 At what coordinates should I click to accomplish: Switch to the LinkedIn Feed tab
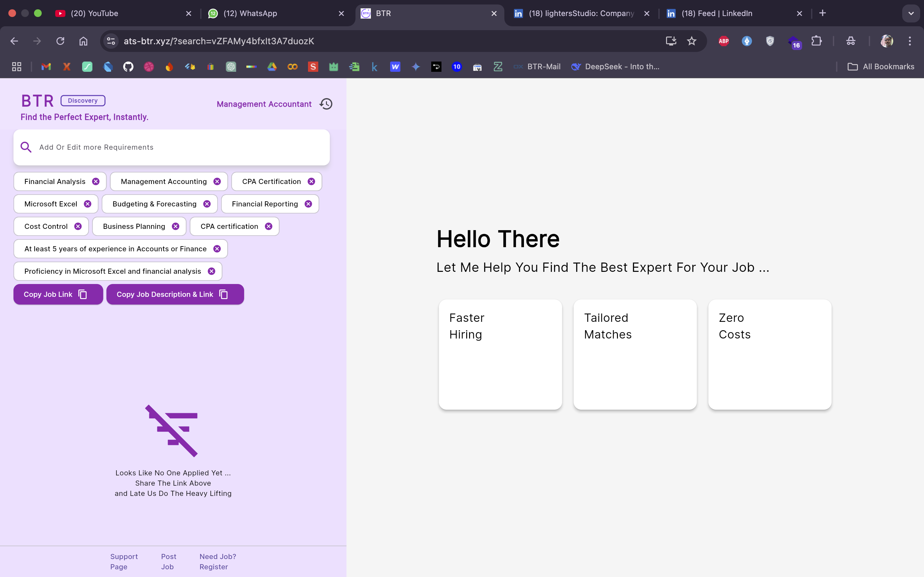[x=725, y=13]
